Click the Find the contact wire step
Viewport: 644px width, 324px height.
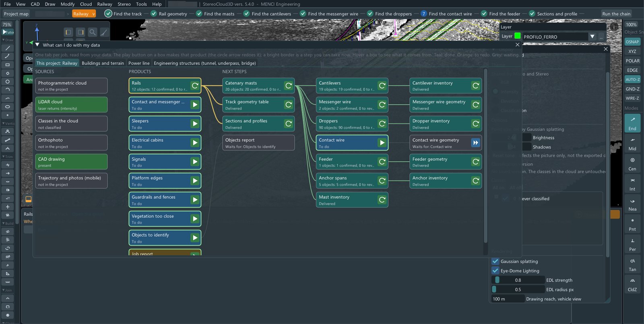coord(446,14)
